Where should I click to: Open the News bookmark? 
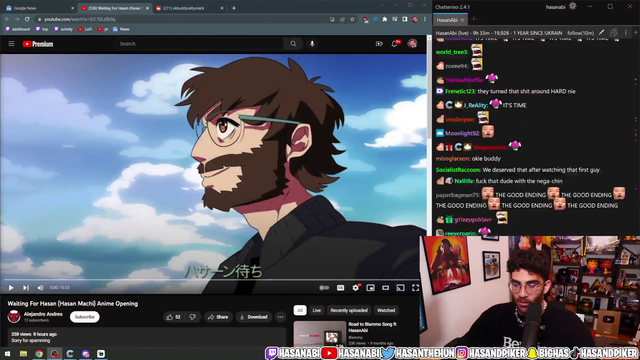[x=121, y=29]
